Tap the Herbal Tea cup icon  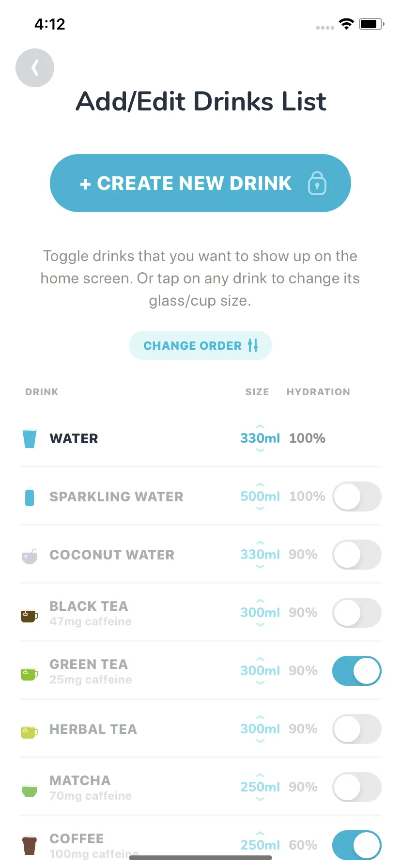click(30, 732)
